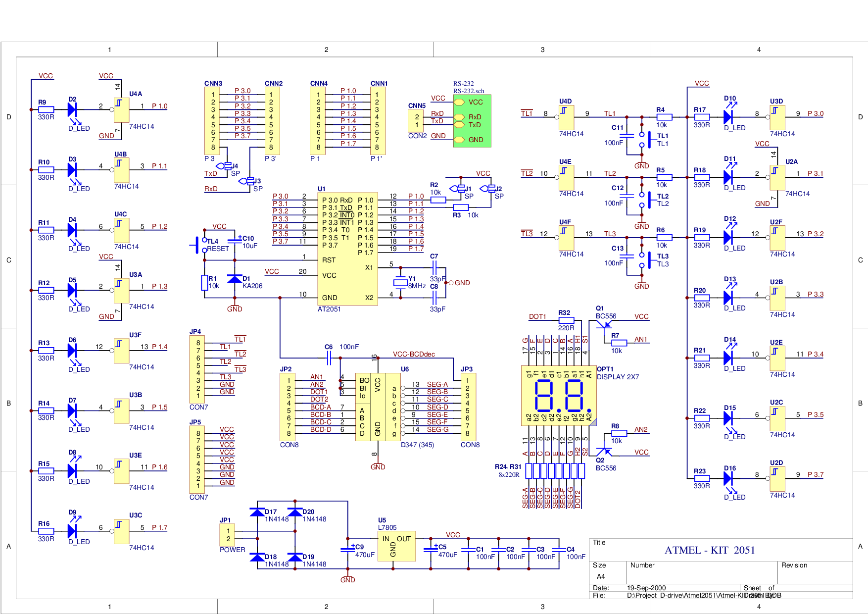Select the JP1 POWER connector

coord(228,535)
